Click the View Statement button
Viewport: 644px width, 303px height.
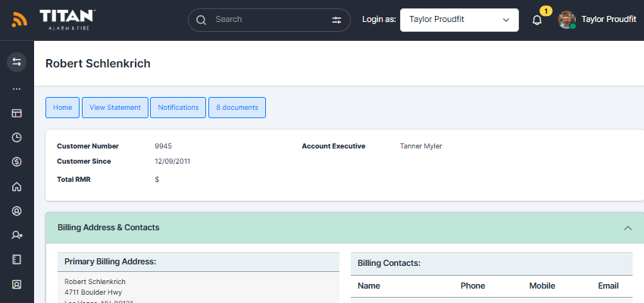[115, 108]
